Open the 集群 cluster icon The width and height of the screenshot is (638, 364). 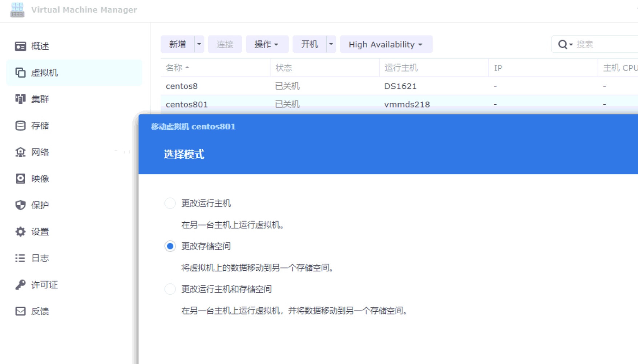(20, 99)
